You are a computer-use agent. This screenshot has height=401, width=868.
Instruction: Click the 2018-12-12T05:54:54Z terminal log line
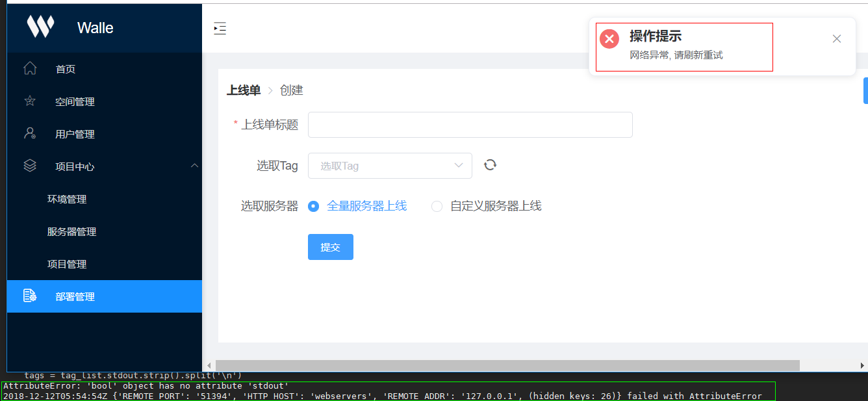[382, 396]
